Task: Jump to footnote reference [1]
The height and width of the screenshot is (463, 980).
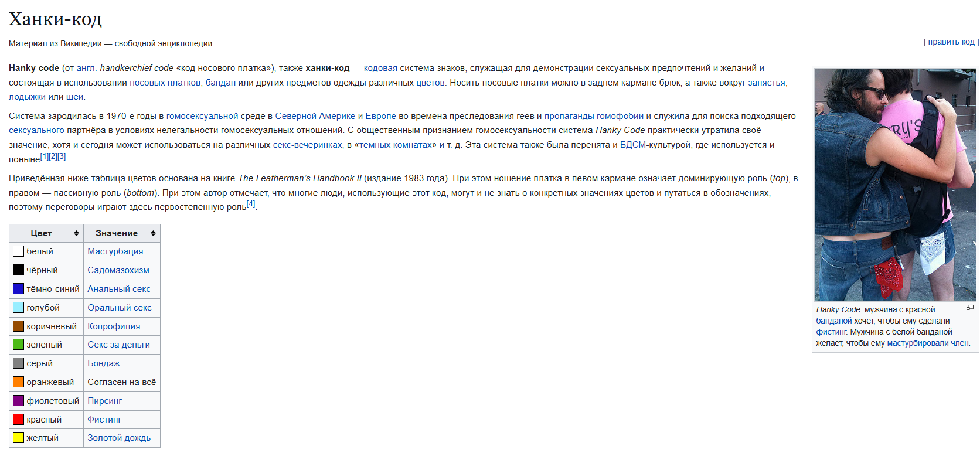Action: click(44, 156)
